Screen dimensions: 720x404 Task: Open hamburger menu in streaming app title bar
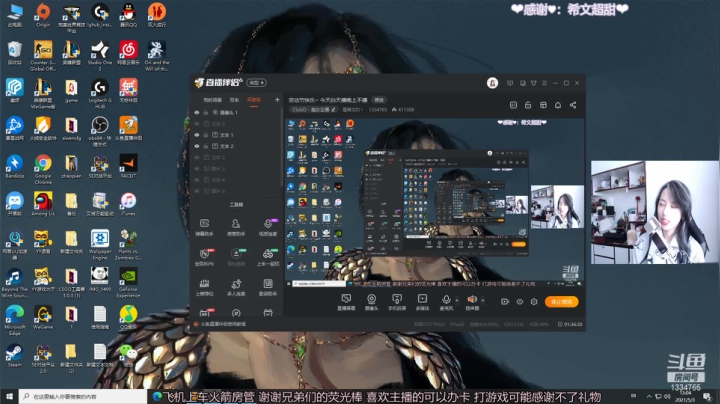(x=544, y=83)
